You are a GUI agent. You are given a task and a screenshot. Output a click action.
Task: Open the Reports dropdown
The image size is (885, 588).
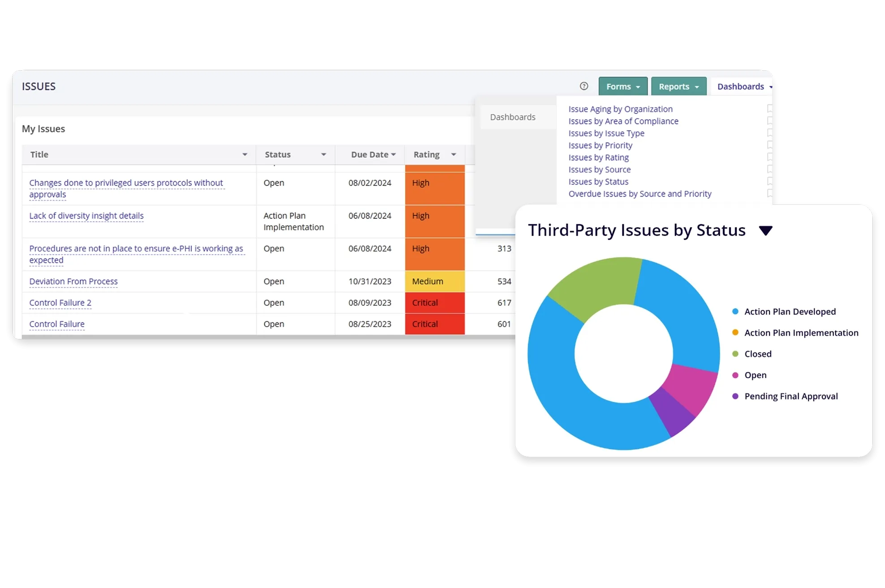click(678, 86)
